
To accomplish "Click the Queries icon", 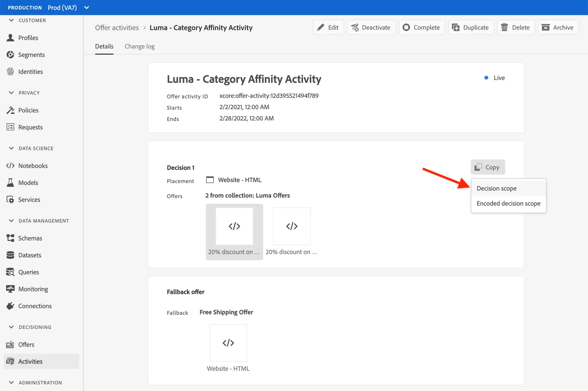I will tap(10, 272).
